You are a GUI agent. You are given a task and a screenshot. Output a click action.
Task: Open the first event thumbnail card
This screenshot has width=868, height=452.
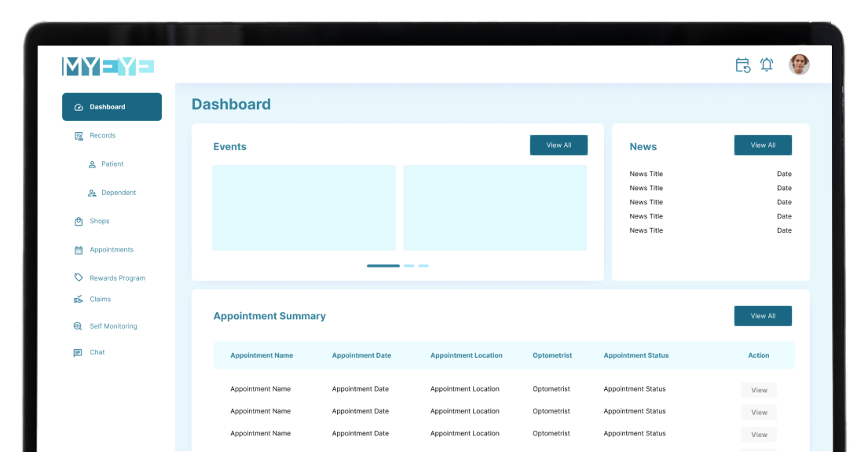pyautogui.click(x=304, y=208)
